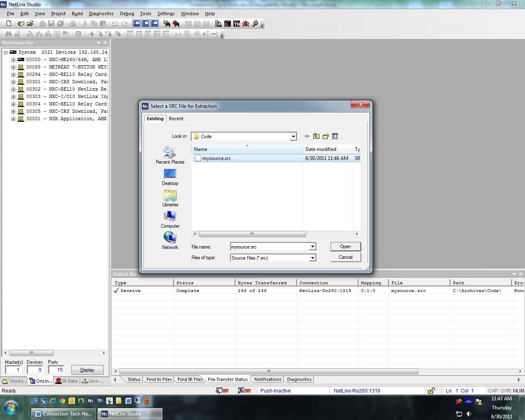Sort file list by Date modified column
Image resolution: width=525 pixels, height=420 pixels.
(x=327, y=149)
